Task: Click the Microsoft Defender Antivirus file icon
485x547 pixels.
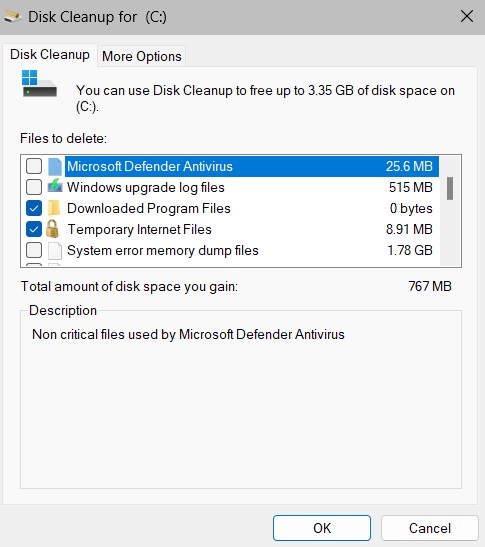Action: pyautogui.click(x=55, y=166)
